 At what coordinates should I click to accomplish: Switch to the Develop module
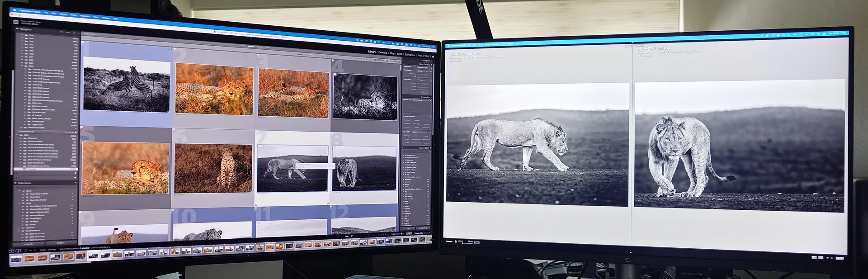pos(383,53)
